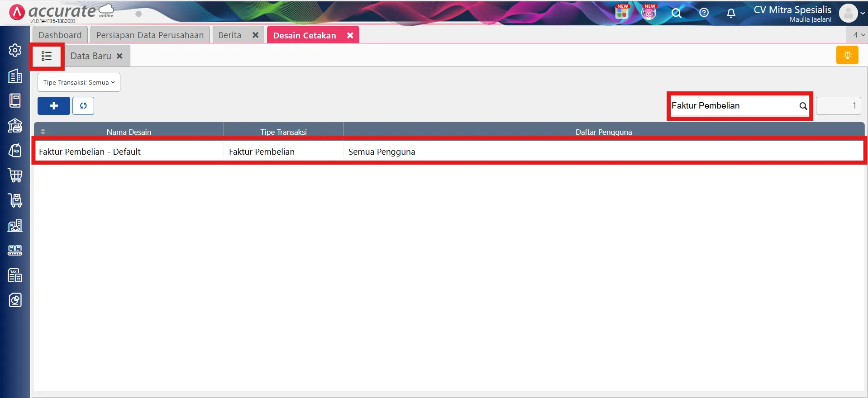Open the Reports chart icon in sidebar
The height and width of the screenshot is (398, 868).
(x=15, y=300)
